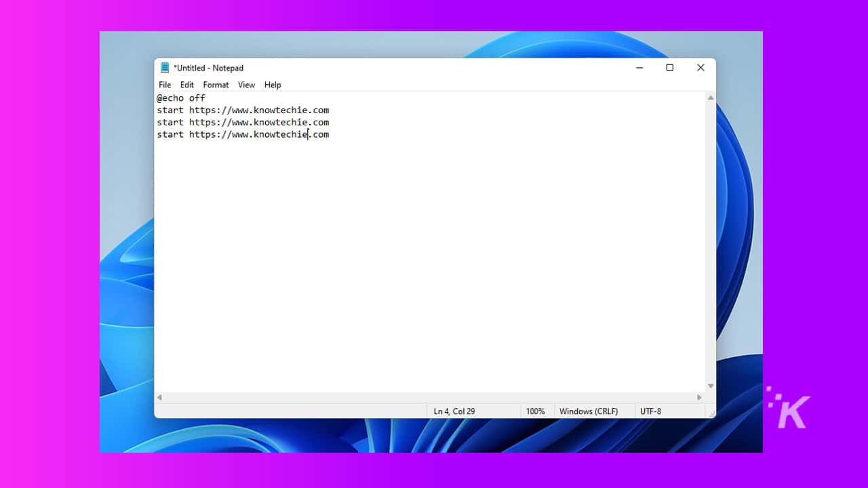Maximize the Notepad window
The height and width of the screenshot is (488, 868).
pos(669,68)
